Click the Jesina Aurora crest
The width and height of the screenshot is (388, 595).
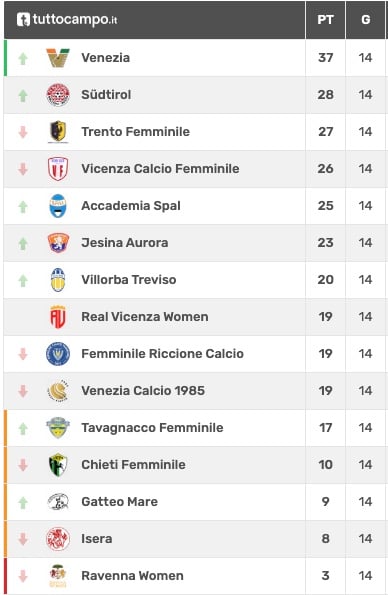coord(58,242)
